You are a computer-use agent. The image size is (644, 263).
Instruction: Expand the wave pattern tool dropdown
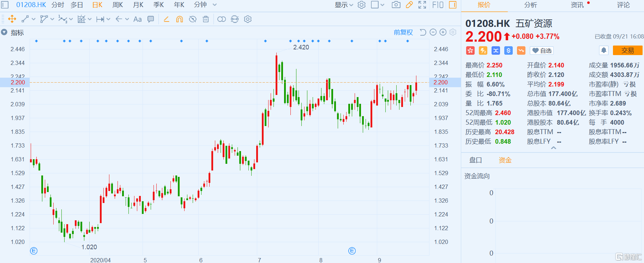click(71, 19)
